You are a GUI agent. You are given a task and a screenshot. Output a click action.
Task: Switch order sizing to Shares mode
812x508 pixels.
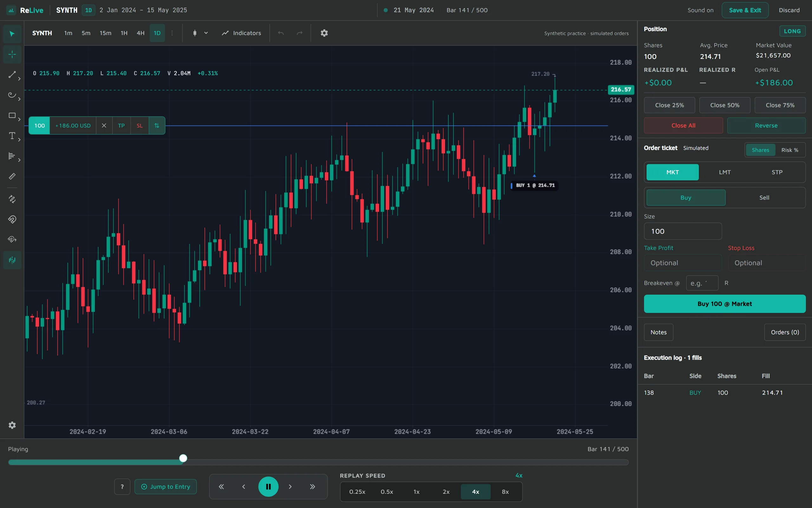coord(760,150)
